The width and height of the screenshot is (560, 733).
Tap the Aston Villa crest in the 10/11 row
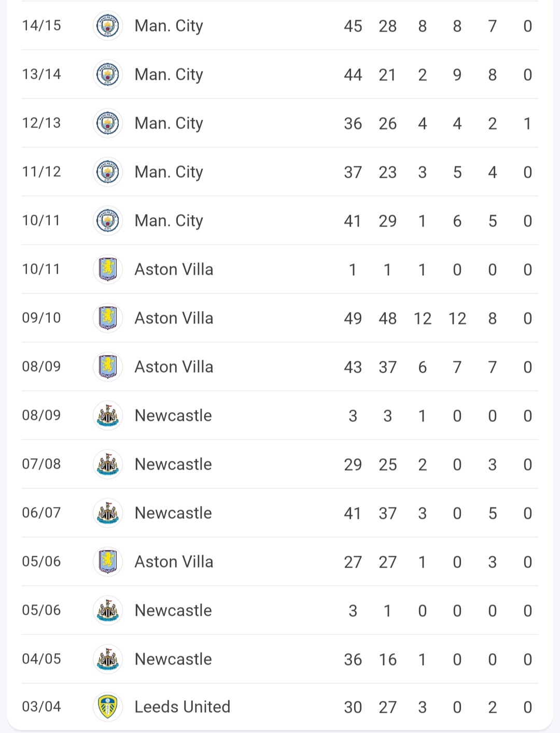[108, 269]
